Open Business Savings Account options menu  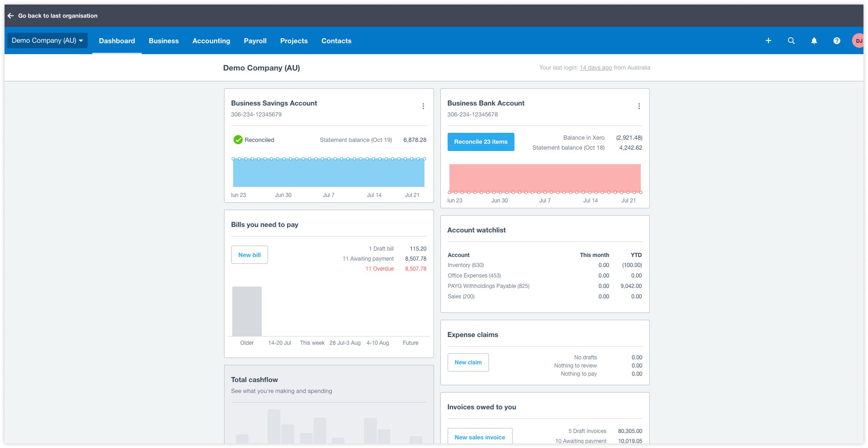click(423, 106)
